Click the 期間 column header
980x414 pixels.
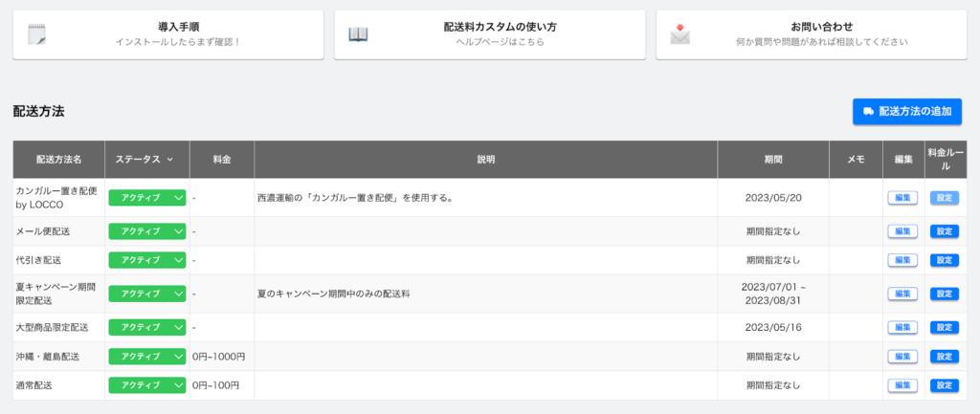[773, 160]
